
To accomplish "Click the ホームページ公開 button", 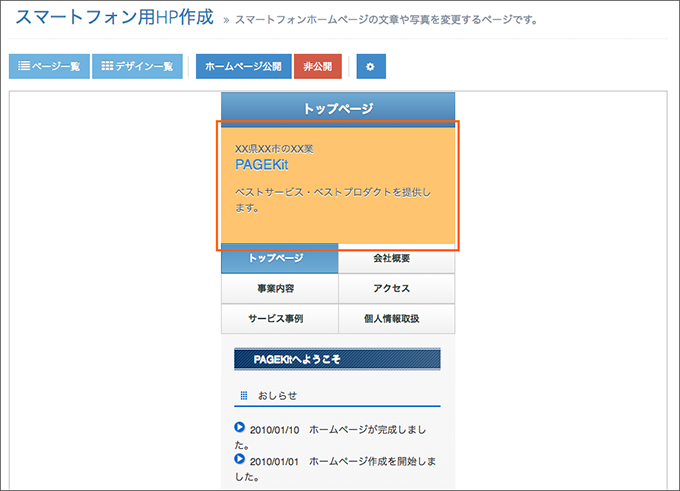I will tap(243, 66).
